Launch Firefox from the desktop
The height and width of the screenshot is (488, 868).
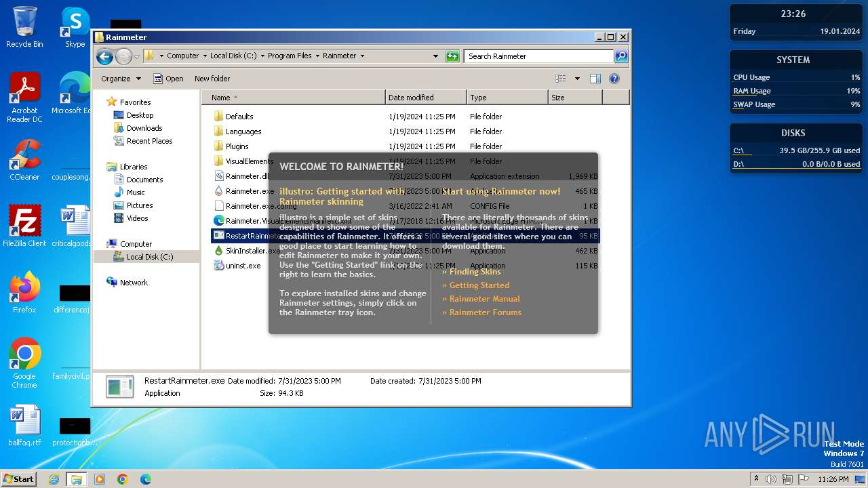24,292
